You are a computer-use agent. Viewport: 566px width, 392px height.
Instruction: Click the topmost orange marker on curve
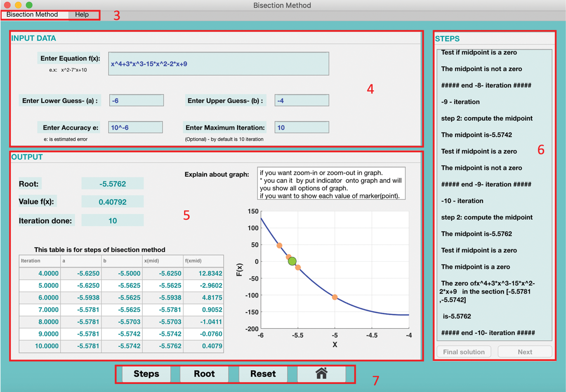[279, 245]
